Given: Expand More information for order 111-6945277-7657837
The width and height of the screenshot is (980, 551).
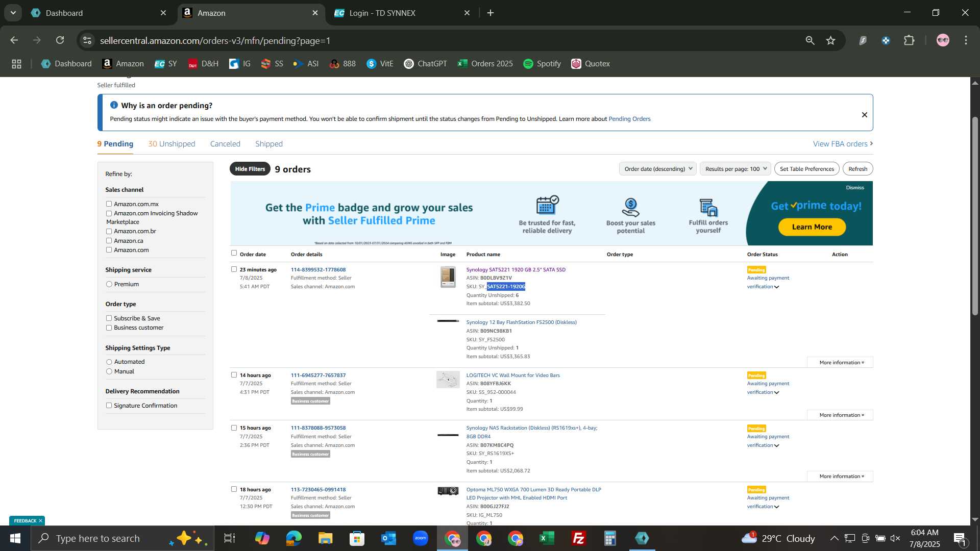Looking at the screenshot, I should [840, 415].
